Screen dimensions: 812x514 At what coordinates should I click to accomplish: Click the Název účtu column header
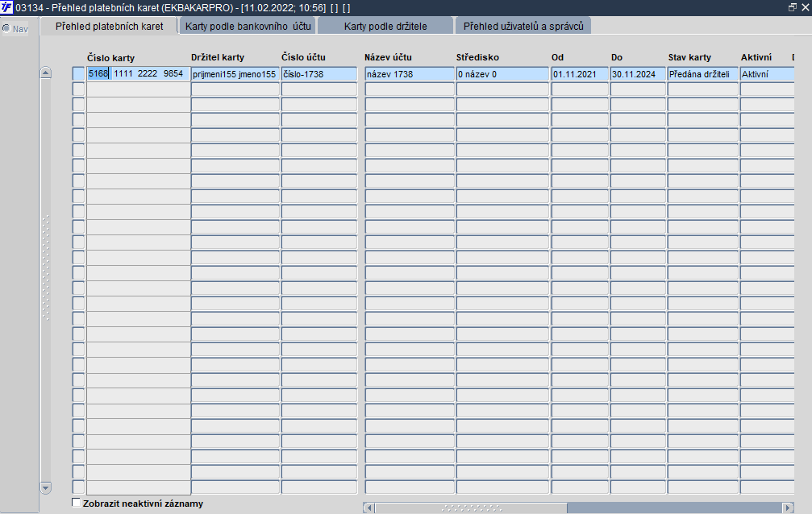388,57
